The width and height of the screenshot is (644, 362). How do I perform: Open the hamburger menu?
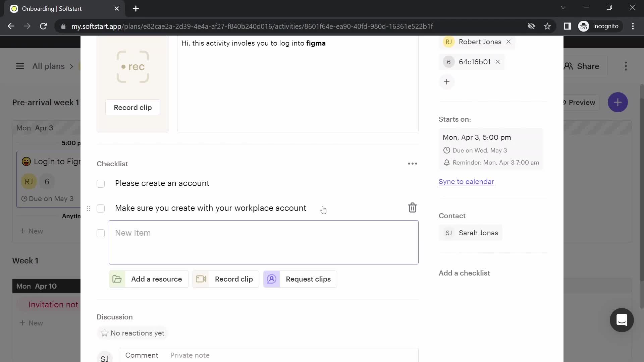tap(20, 66)
